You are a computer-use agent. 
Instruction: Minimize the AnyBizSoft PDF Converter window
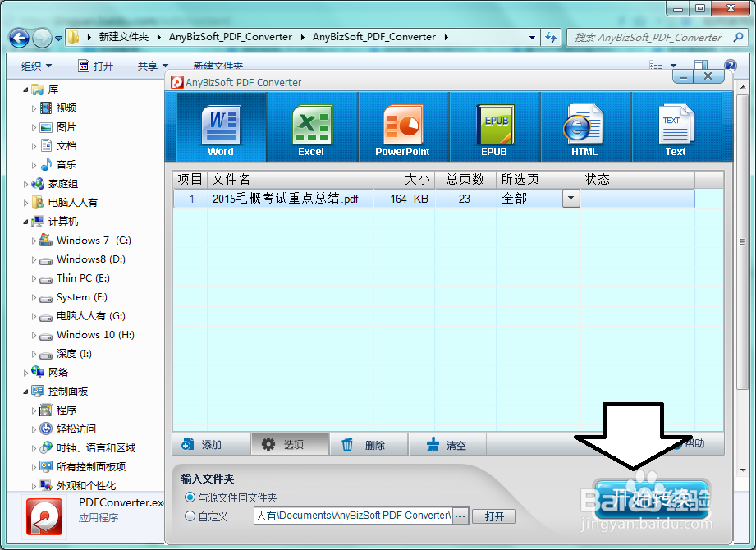(x=683, y=76)
